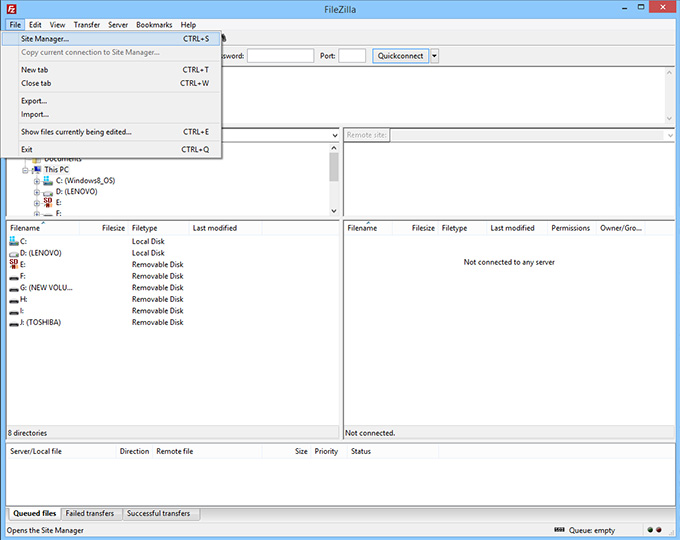The height and width of the screenshot is (540, 680).
Task: Switch to the Queued files tab
Action: tap(35, 514)
